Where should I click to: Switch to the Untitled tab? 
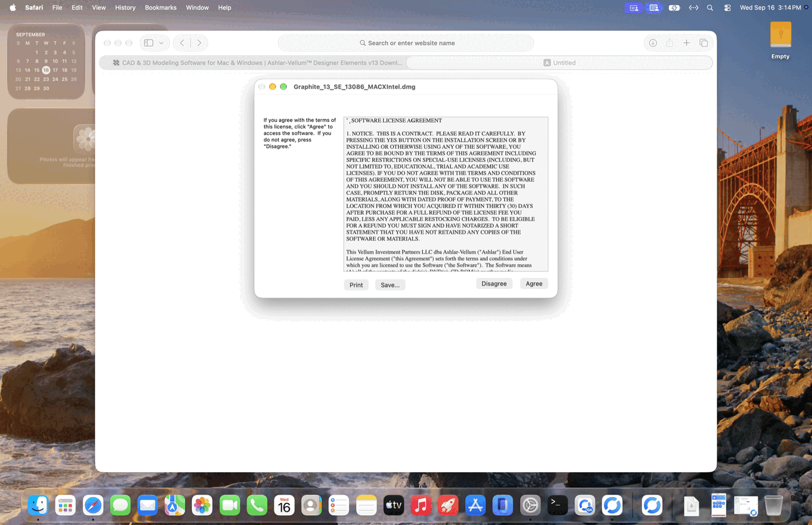click(x=560, y=63)
